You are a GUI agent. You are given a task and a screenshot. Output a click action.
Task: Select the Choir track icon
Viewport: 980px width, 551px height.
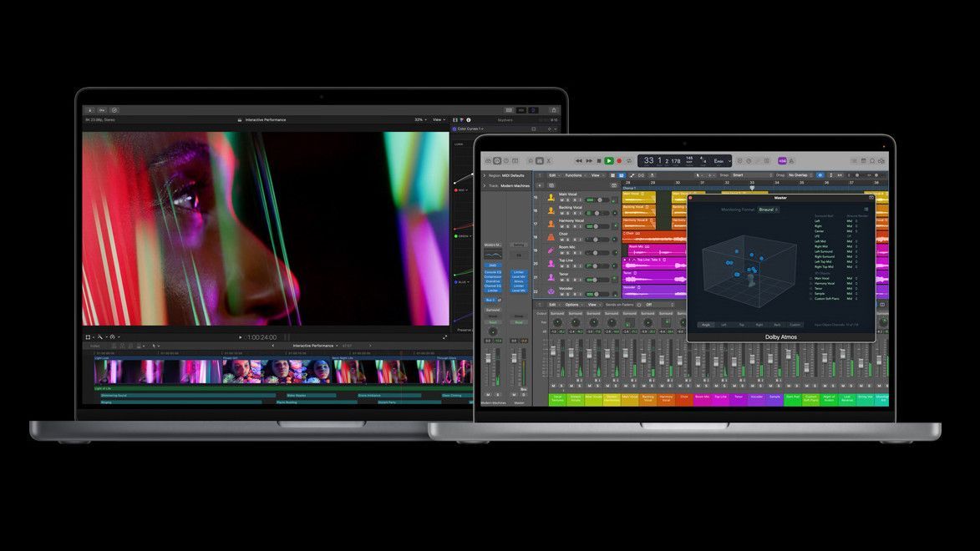tap(551, 237)
